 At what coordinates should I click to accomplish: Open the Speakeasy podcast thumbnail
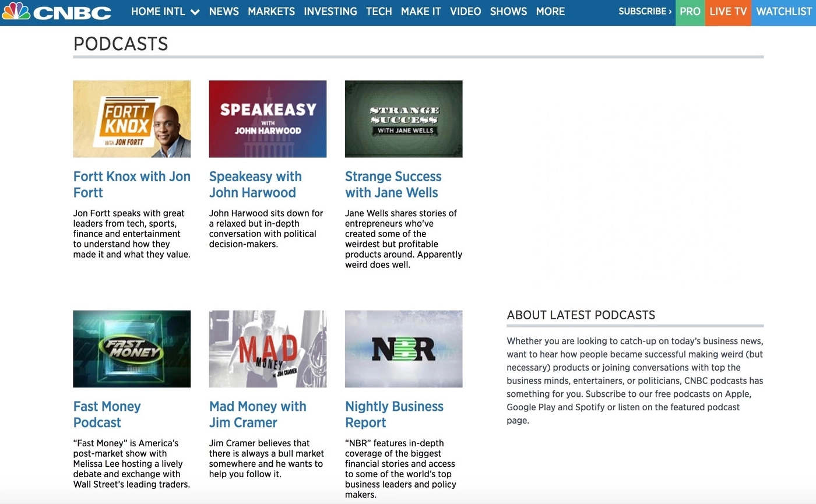268,119
